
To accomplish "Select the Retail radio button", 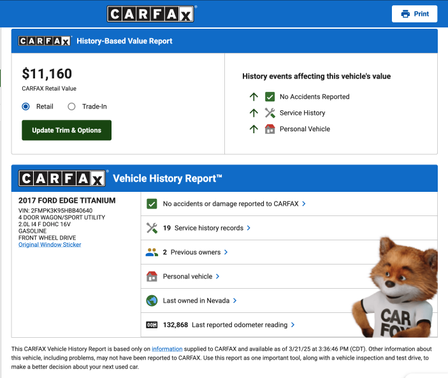I will pos(26,106).
